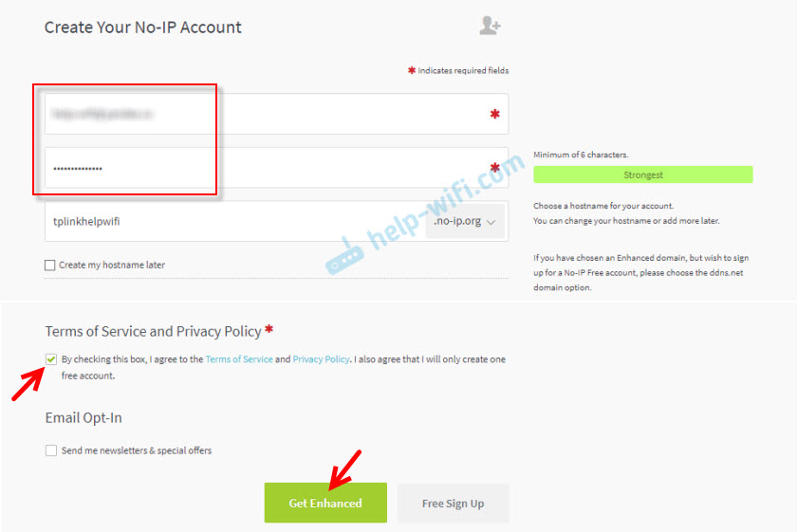Open the Terms of Service link
The image size is (797, 532).
tap(239, 359)
